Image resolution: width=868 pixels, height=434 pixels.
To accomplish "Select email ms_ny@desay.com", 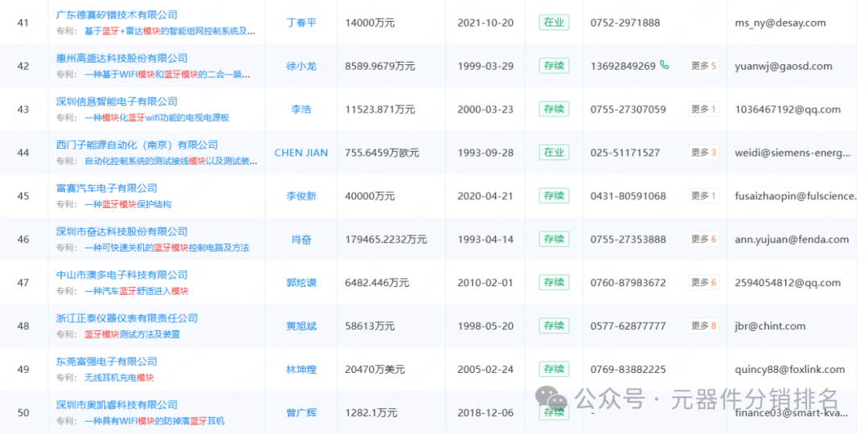I will 780,23.
